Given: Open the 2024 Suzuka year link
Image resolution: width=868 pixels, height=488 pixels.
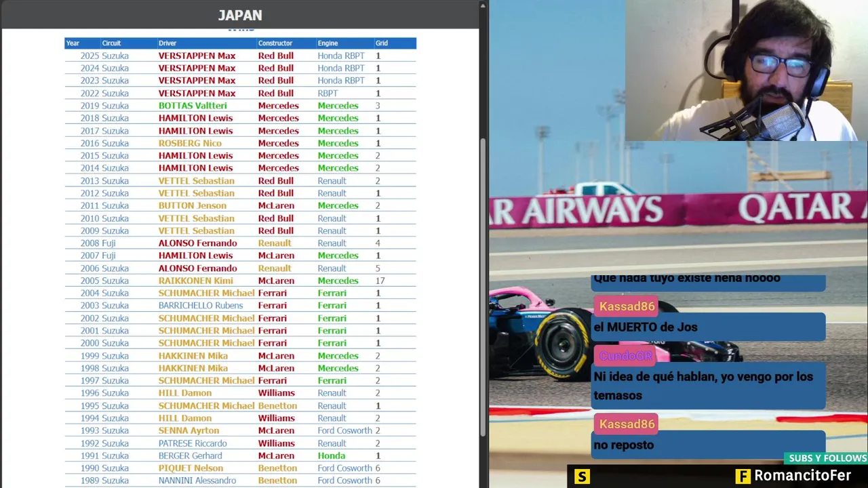Looking at the screenshot, I should [104, 68].
